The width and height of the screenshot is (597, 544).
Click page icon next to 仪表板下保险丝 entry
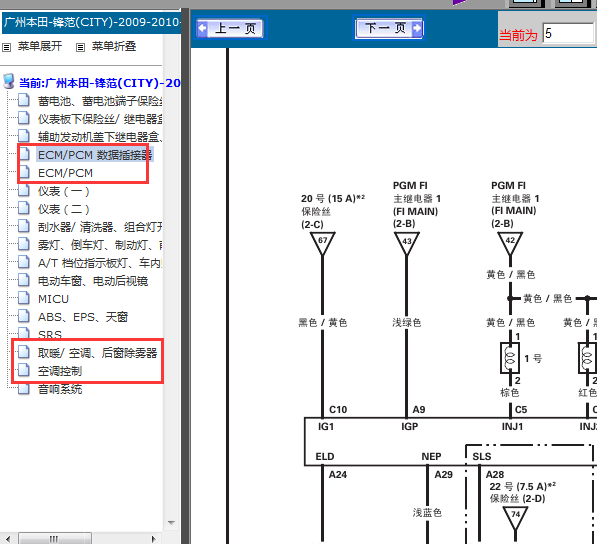point(24,118)
